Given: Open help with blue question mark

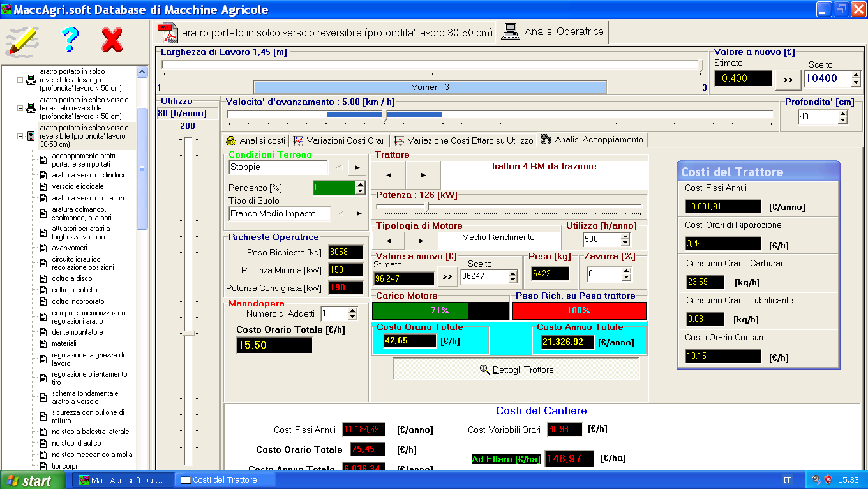Looking at the screenshot, I should point(70,40).
